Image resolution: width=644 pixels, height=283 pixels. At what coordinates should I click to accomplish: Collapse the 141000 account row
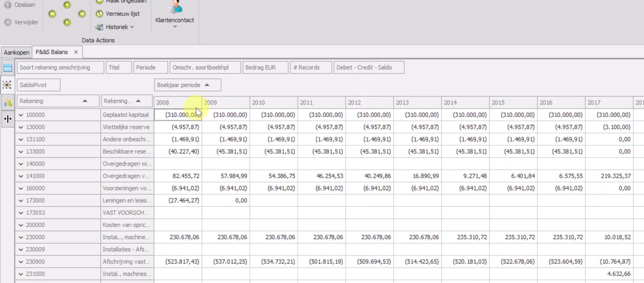coord(21,176)
